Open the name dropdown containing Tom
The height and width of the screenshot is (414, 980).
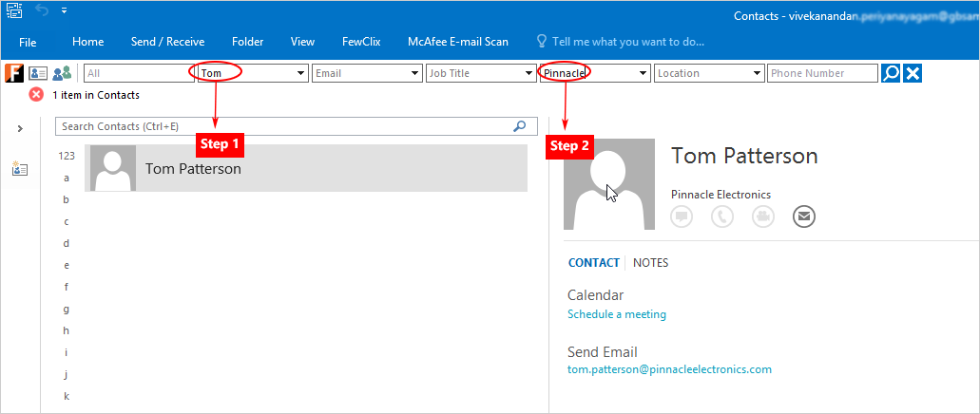[301, 73]
